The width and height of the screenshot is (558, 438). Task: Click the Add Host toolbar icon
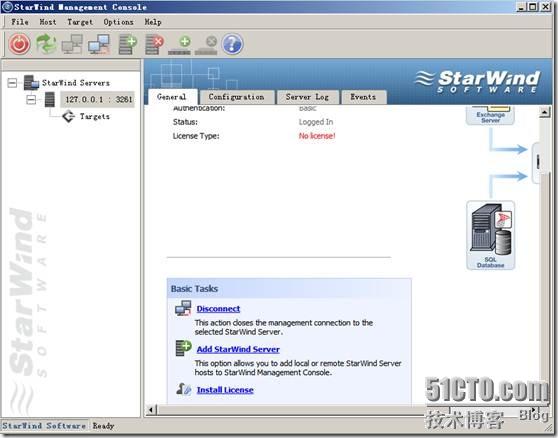(128, 44)
